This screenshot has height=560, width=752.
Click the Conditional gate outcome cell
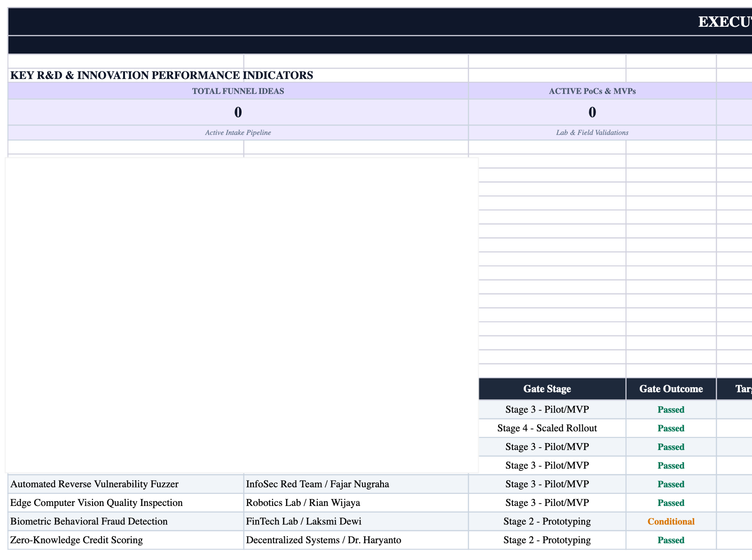coord(671,521)
